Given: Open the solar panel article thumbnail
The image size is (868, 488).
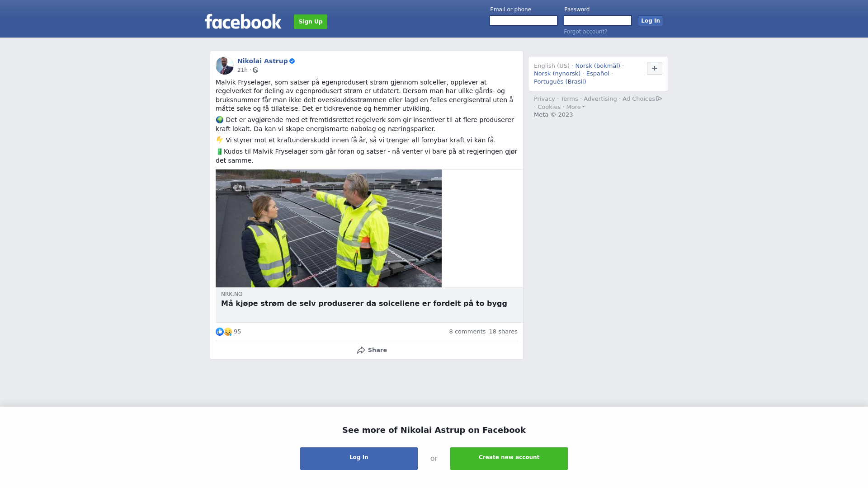Looking at the screenshot, I should 329,228.
